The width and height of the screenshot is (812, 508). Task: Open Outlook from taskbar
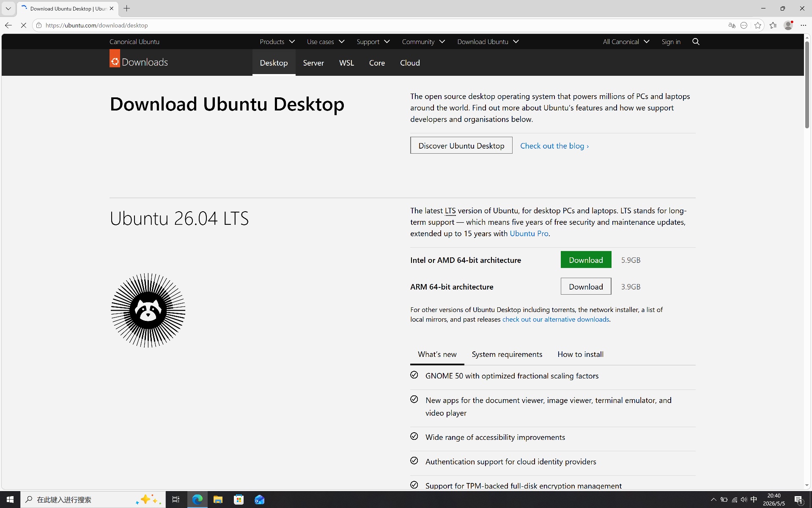259,500
